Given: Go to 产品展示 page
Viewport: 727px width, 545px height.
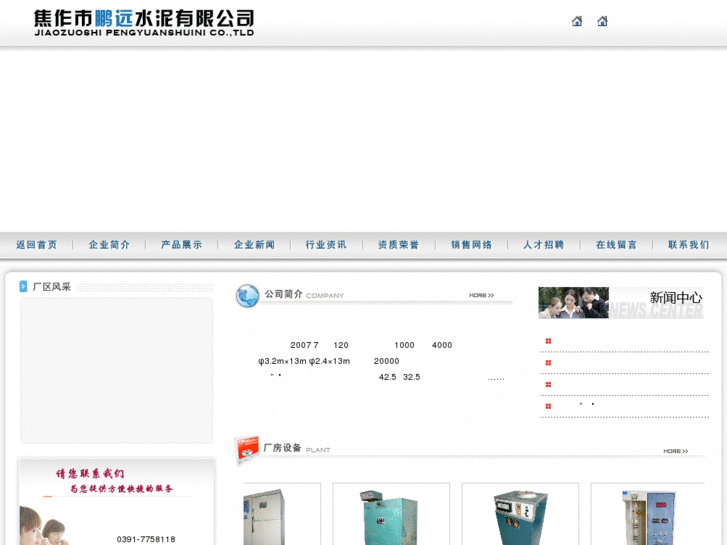Looking at the screenshot, I should [182, 245].
